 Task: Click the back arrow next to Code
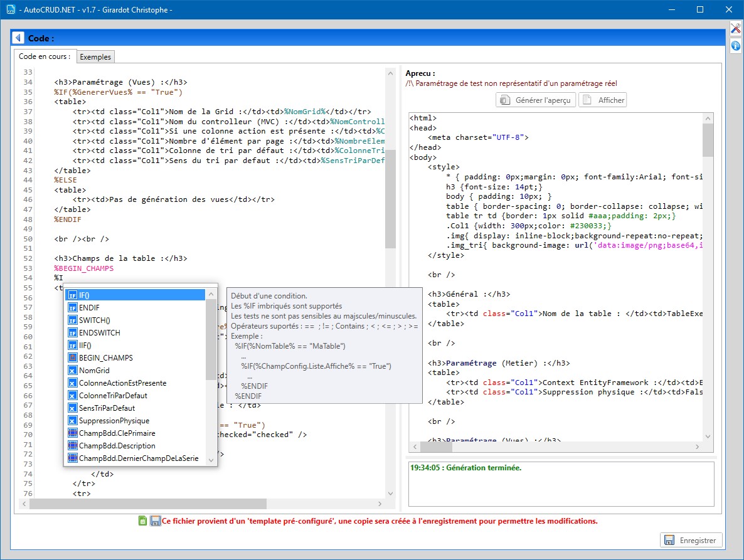click(18, 38)
